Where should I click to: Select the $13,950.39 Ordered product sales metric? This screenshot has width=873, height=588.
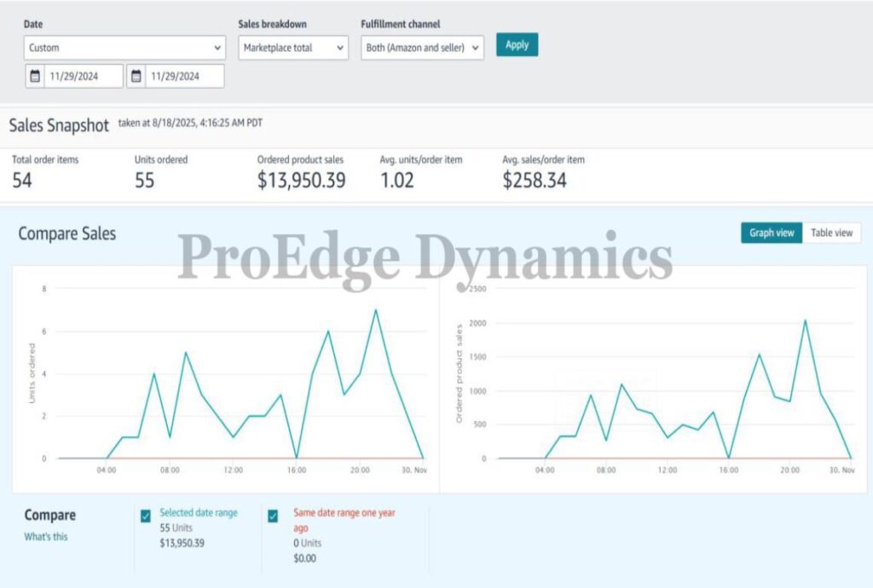tap(301, 180)
